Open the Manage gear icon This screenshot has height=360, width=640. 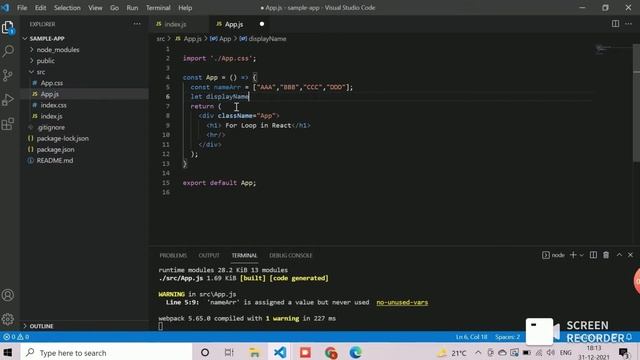tap(8, 319)
